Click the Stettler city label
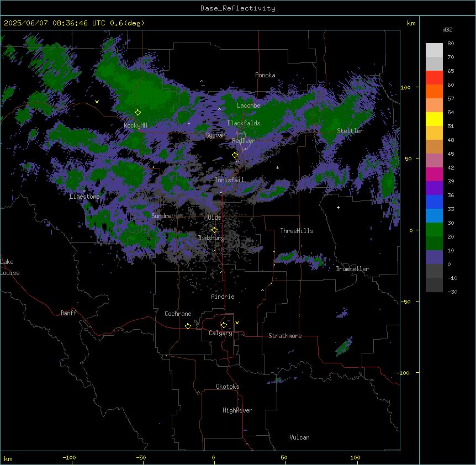The height and width of the screenshot is (465, 476). tap(350, 131)
